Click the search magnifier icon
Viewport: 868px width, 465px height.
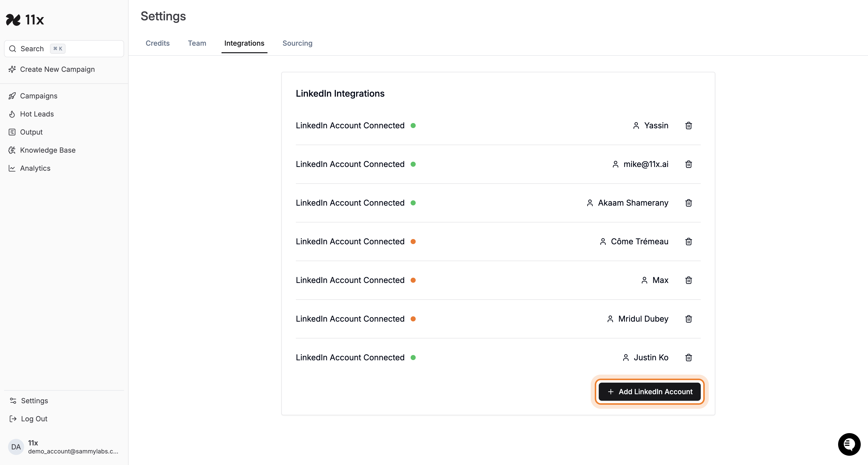coord(13,49)
